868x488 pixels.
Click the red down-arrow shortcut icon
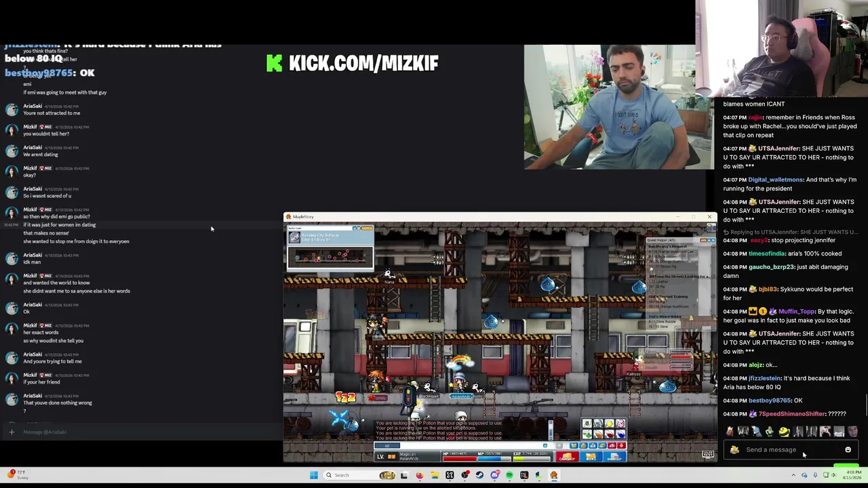pyautogui.click(x=621, y=445)
